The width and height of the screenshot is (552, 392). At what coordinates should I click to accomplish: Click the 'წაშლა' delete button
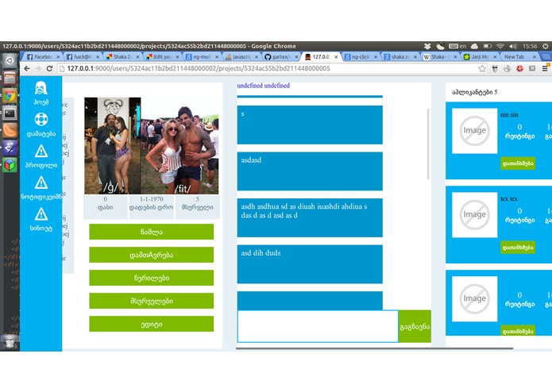152,232
